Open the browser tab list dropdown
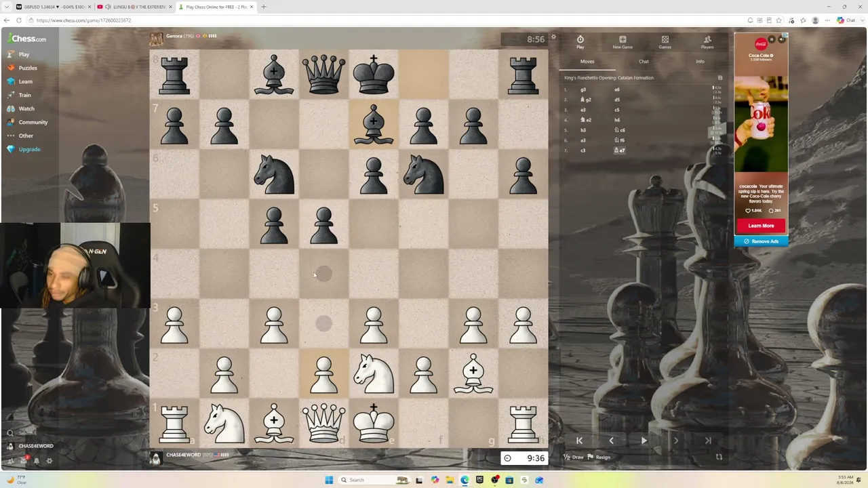Viewport: 868px width, 488px height. pyautogui.click(x=5, y=7)
